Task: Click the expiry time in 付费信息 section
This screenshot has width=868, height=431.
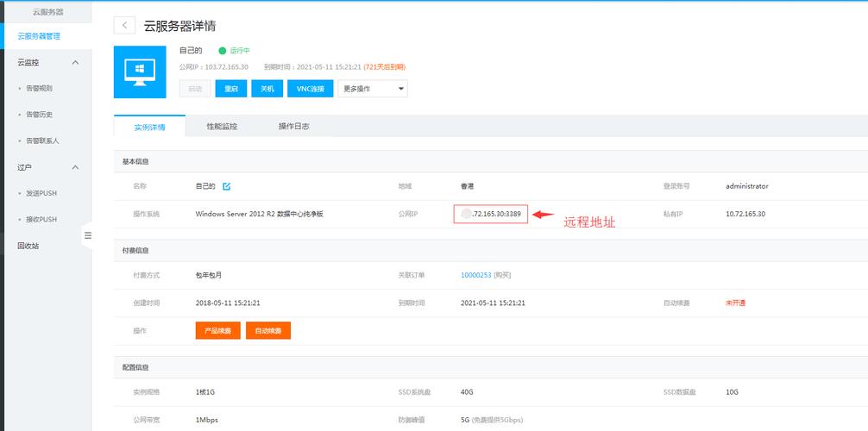Action: click(x=494, y=303)
